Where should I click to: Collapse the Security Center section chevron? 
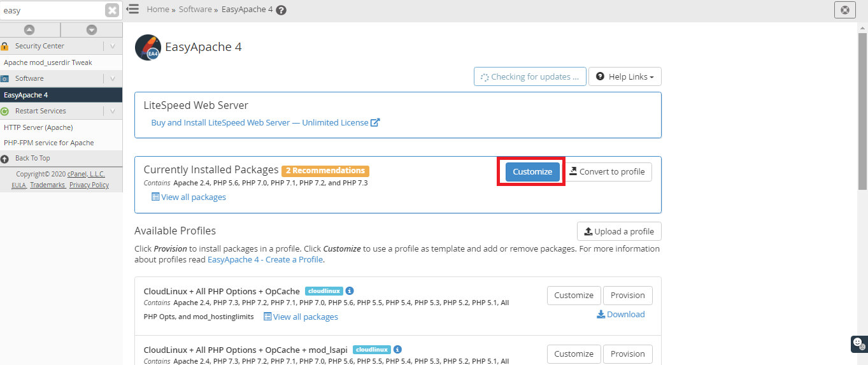click(113, 46)
